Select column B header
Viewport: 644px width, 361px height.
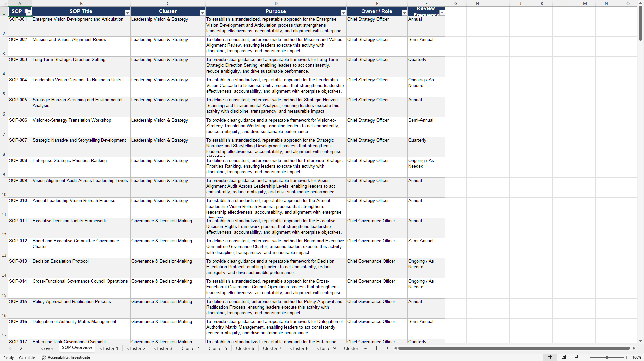(x=81, y=3)
